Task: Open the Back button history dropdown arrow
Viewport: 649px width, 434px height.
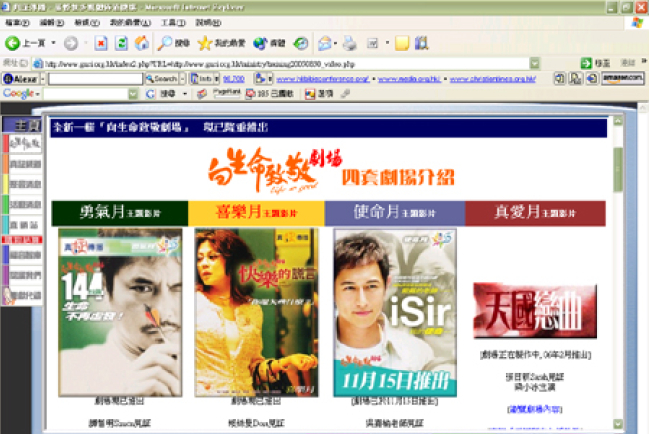Action: tap(53, 44)
